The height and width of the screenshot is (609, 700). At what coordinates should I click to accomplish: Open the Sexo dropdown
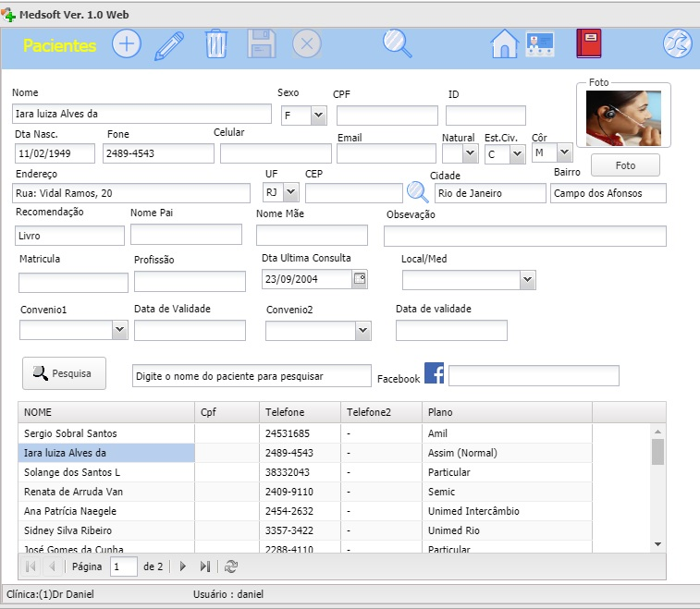(318, 116)
